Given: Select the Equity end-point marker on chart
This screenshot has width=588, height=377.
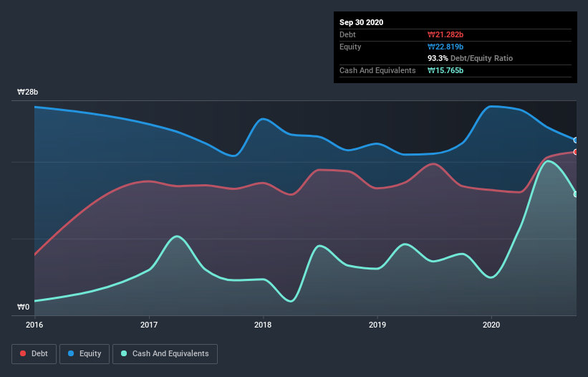Looking at the screenshot, I should pyautogui.click(x=576, y=140).
